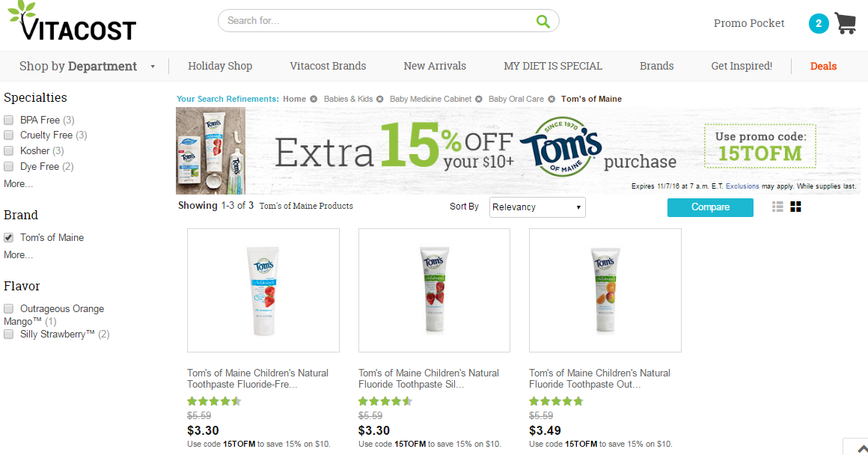Go to the Deals menu item
This screenshot has height=455, width=868.
[823, 66]
